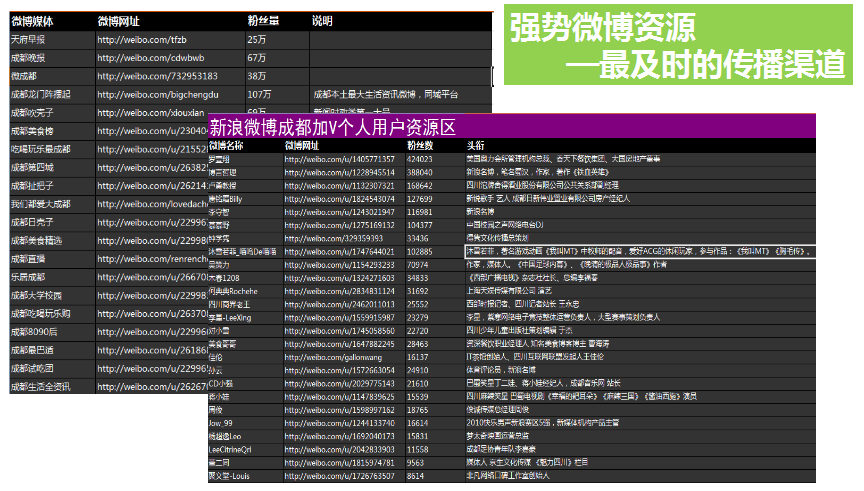
Task: Open the weibo.com/u/1228945514 link
Action: (339, 172)
